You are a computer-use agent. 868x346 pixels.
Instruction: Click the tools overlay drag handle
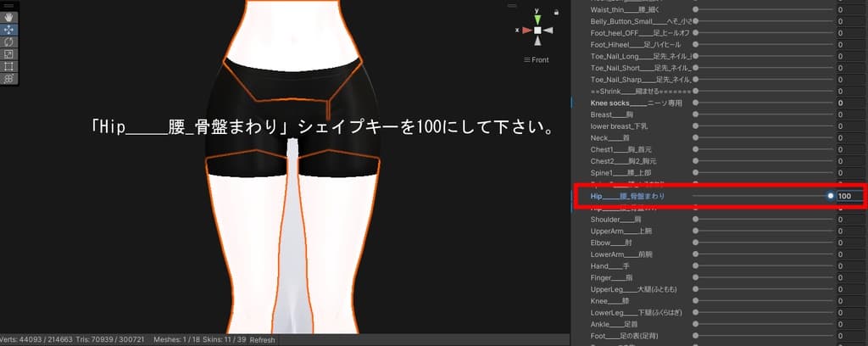click(8, 6)
